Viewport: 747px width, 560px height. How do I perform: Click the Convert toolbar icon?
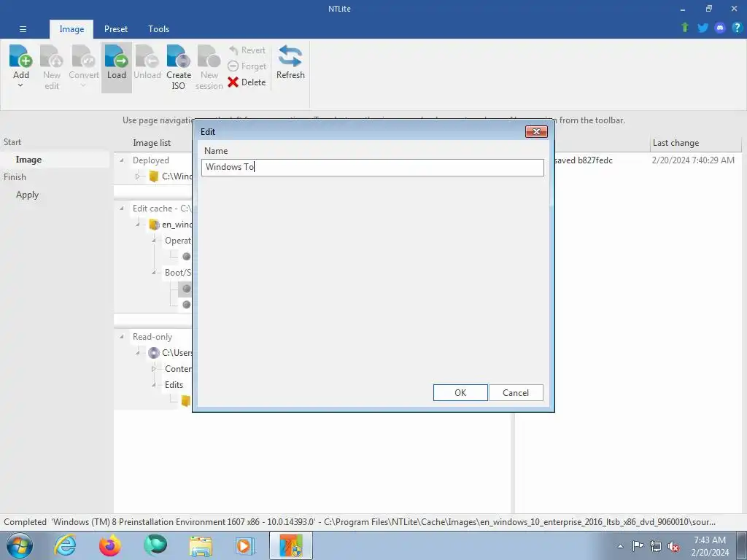click(83, 56)
